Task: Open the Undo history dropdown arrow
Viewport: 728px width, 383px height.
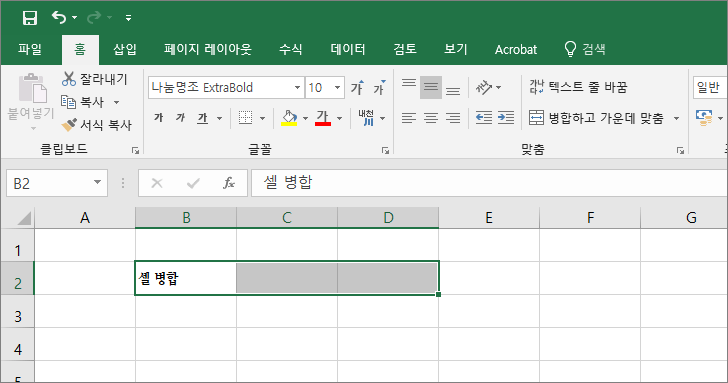Action: click(74, 18)
